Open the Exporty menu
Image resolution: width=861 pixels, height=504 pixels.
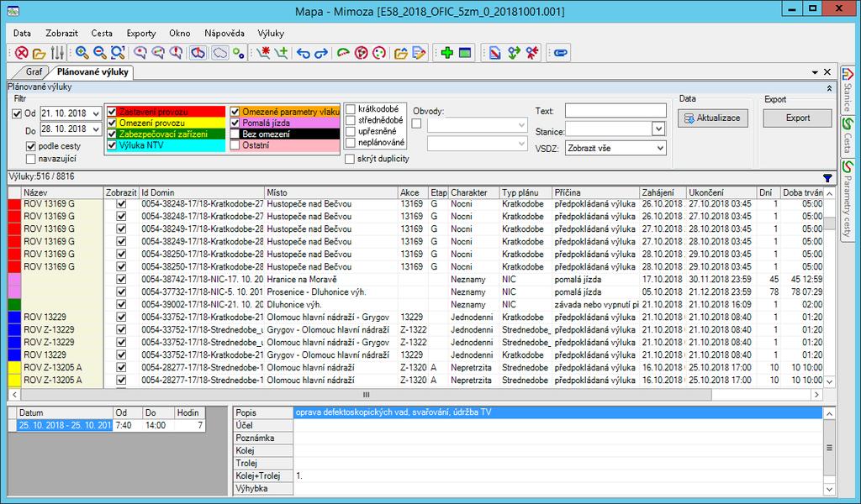(141, 33)
